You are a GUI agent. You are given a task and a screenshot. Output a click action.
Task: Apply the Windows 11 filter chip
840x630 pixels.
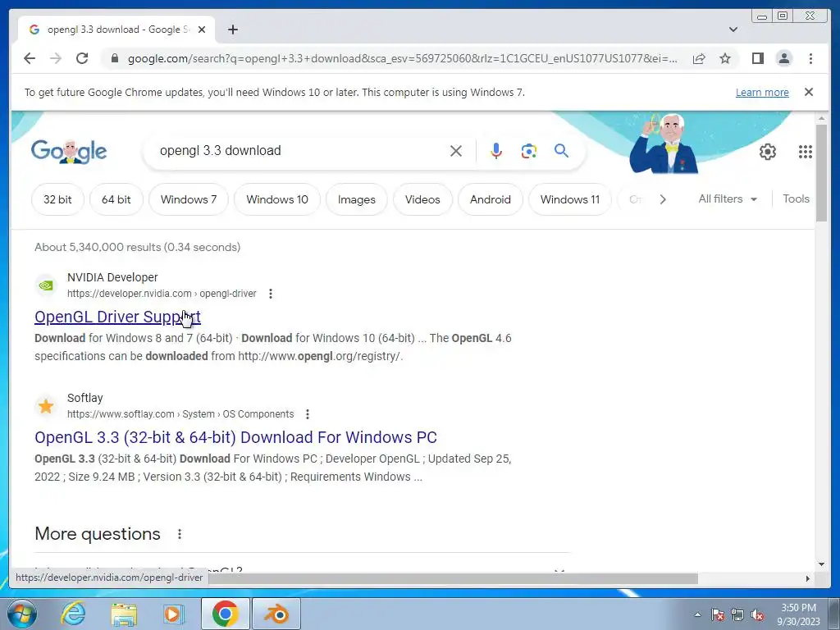570,199
